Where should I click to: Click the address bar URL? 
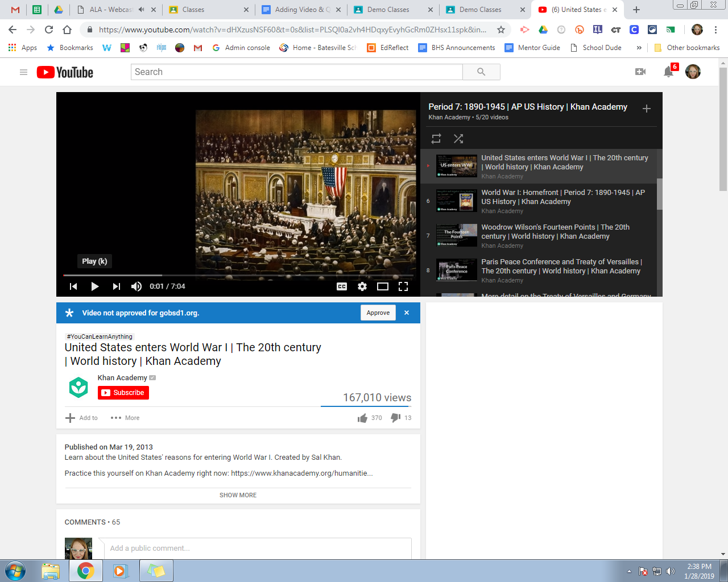pyautogui.click(x=292, y=30)
